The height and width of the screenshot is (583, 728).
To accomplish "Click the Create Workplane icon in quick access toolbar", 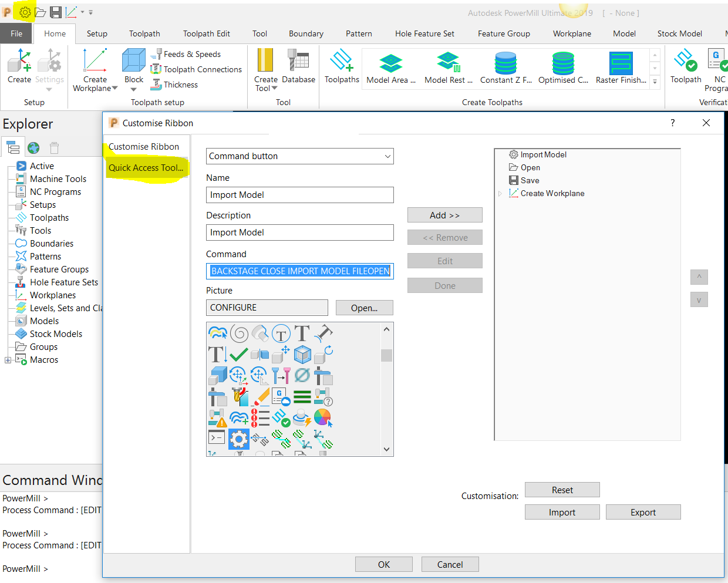I will (71, 12).
